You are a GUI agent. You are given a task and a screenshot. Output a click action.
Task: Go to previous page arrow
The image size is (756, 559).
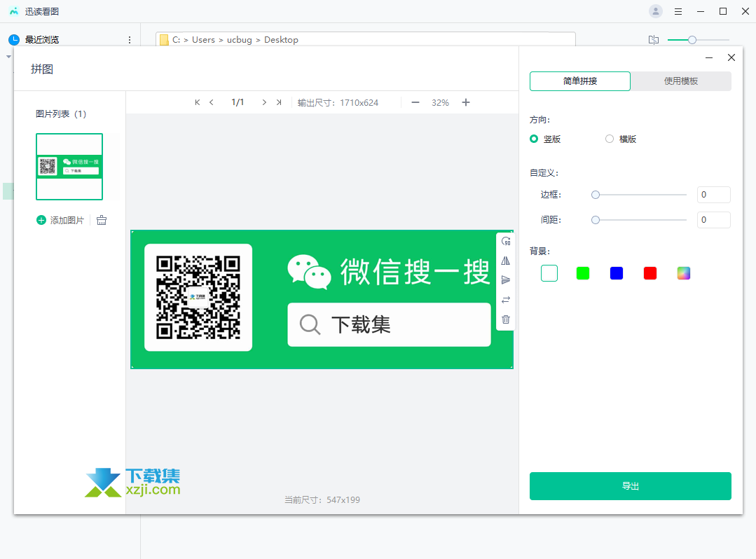[211, 102]
